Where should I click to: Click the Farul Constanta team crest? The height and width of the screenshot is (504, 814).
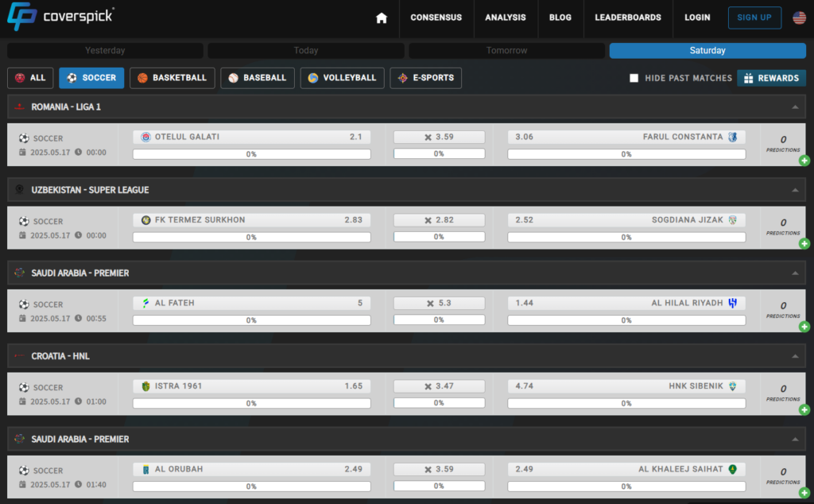pos(732,137)
